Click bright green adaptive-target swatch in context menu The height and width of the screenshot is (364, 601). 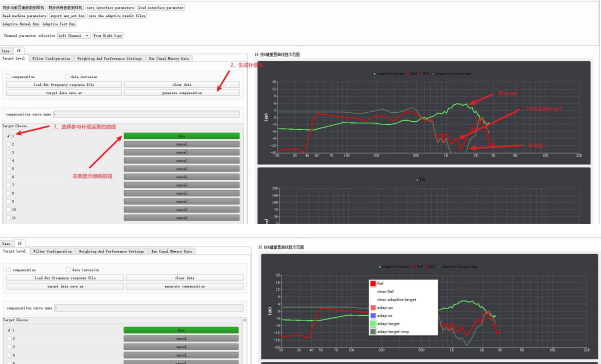[373, 324]
